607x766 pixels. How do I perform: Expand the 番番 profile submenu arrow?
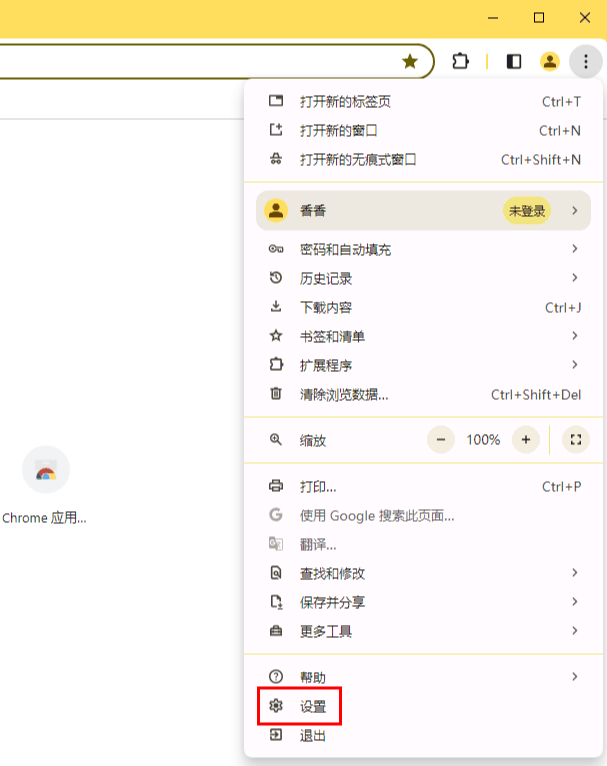click(575, 211)
